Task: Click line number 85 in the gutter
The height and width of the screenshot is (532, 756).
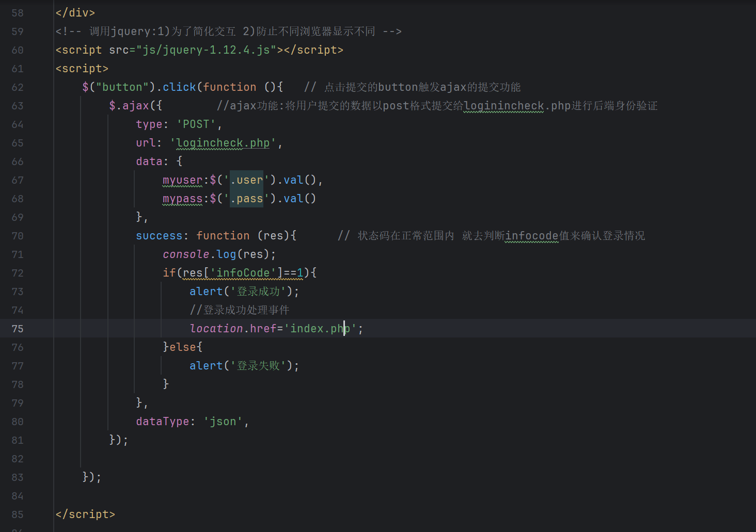Action: [18, 514]
